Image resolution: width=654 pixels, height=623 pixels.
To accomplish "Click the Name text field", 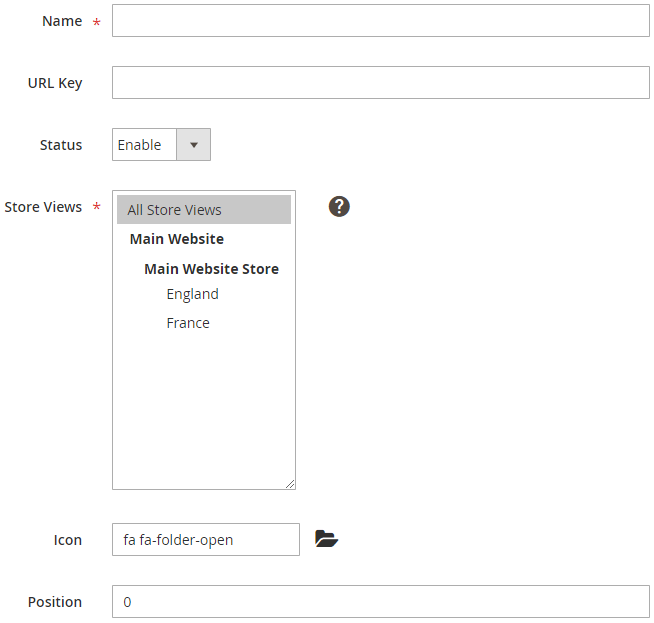I will coord(380,21).
